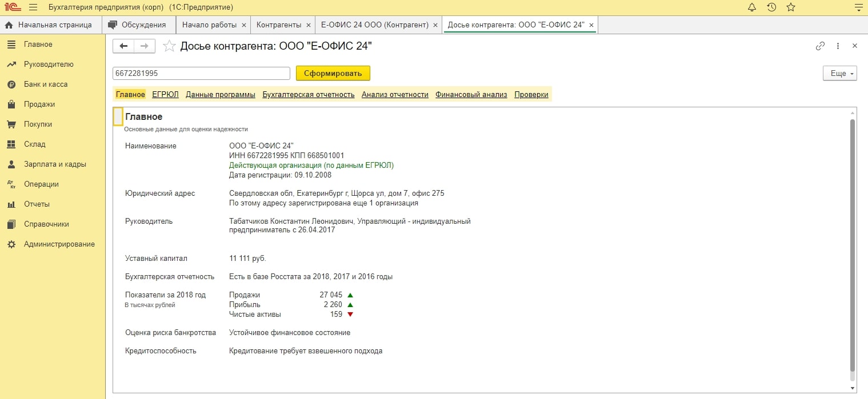868x399 pixels.
Task: Open the hamburger main menu icon
Action: pos(33,7)
